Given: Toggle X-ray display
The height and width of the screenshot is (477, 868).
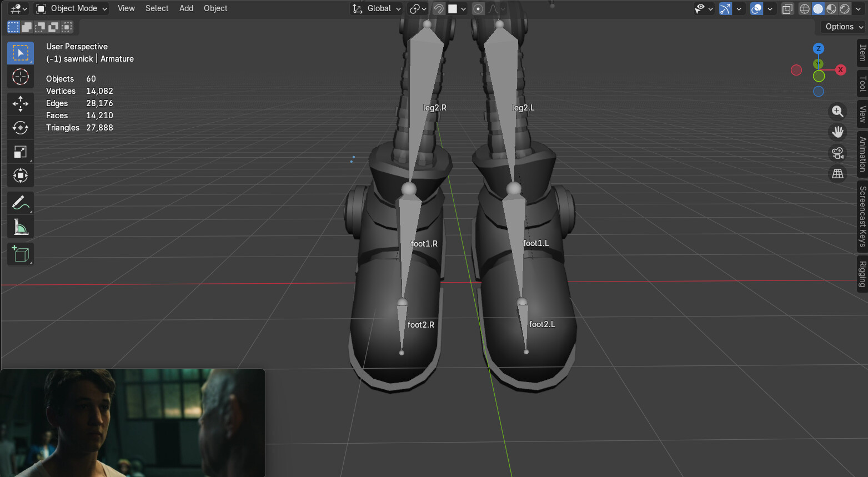Looking at the screenshot, I should click(x=787, y=8).
